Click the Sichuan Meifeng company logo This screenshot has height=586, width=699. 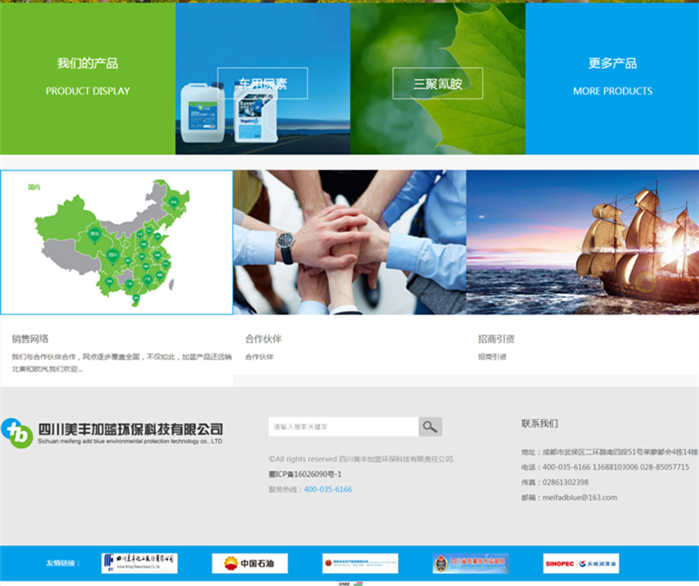[112, 432]
